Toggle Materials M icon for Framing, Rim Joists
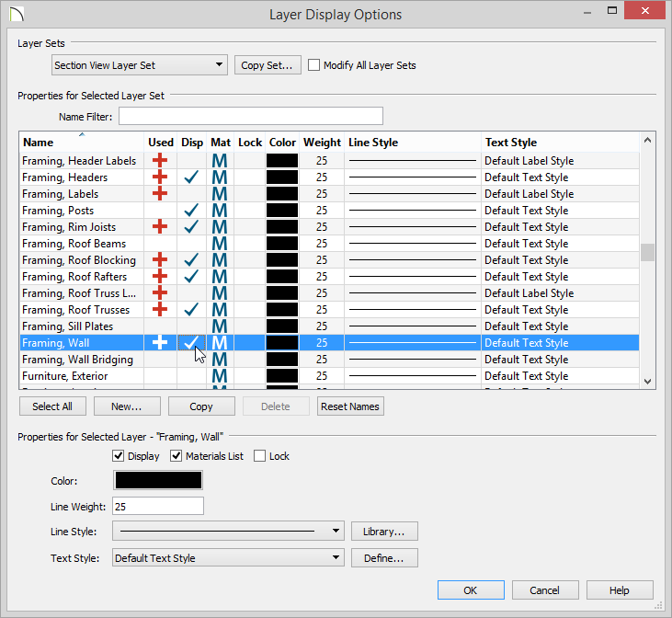The width and height of the screenshot is (672, 618). (220, 227)
